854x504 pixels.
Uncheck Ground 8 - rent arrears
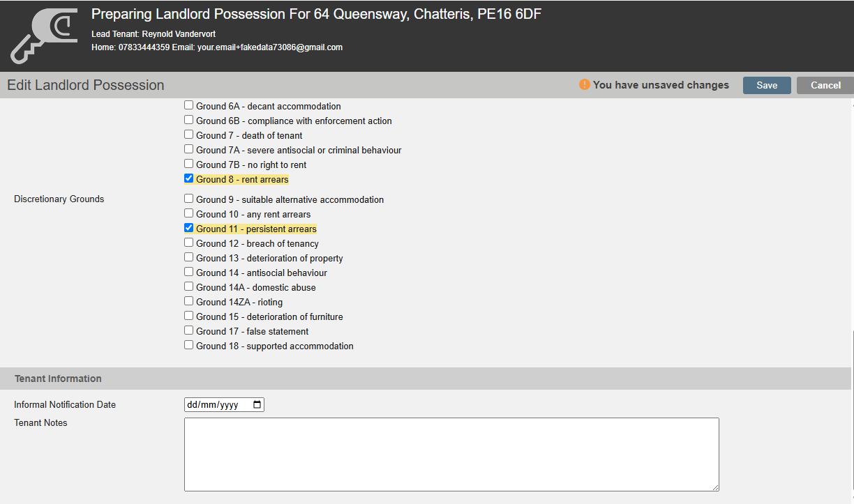[x=188, y=178]
